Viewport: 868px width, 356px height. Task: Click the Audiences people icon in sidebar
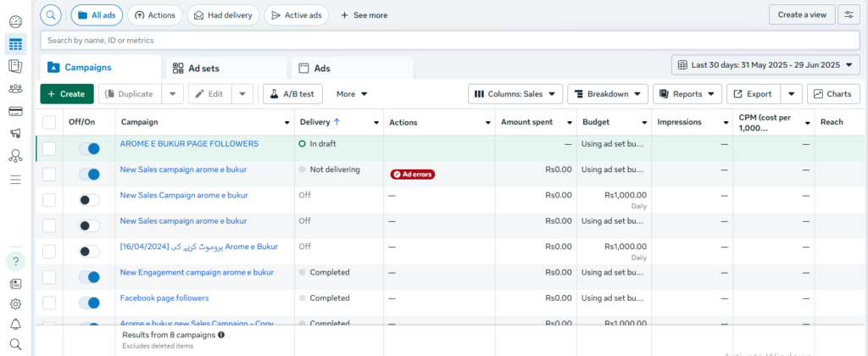tap(15, 89)
